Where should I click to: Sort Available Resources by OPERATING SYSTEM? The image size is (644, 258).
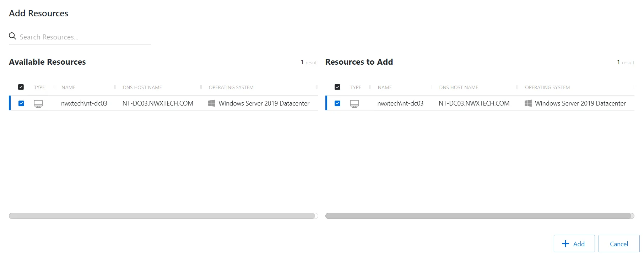pos(231,87)
